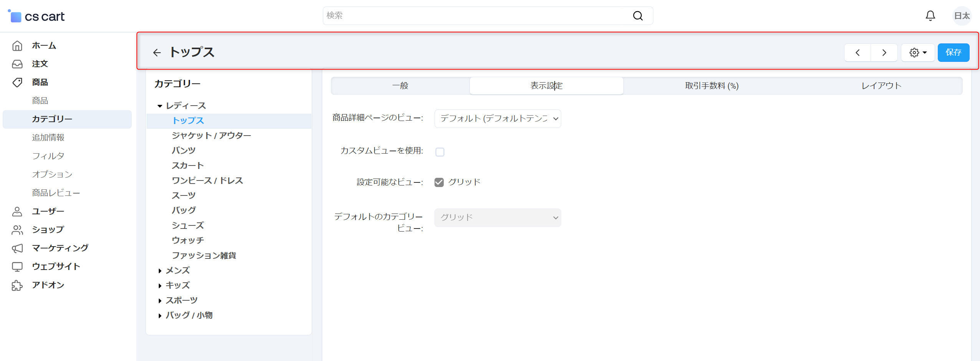Image resolution: width=980 pixels, height=361 pixels.
Task: Switch to the 一般 tab
Action: pyautogui.click(x=400, y=86)
